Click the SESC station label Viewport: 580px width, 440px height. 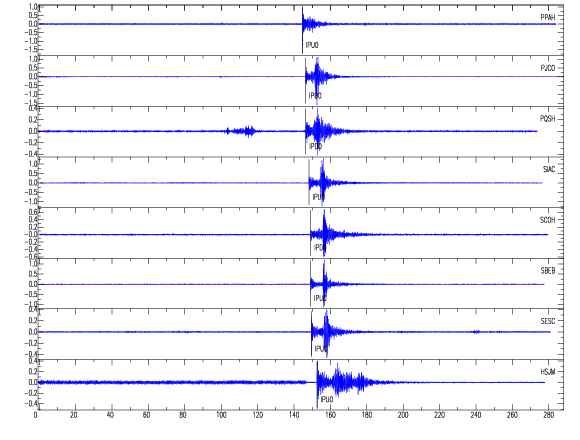point(548,321)
